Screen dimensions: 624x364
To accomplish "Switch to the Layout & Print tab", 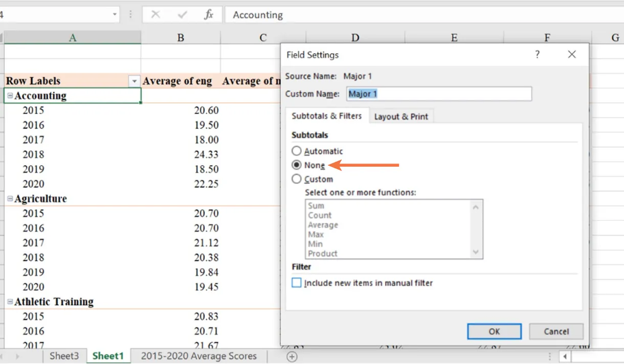I will point(401,116).
